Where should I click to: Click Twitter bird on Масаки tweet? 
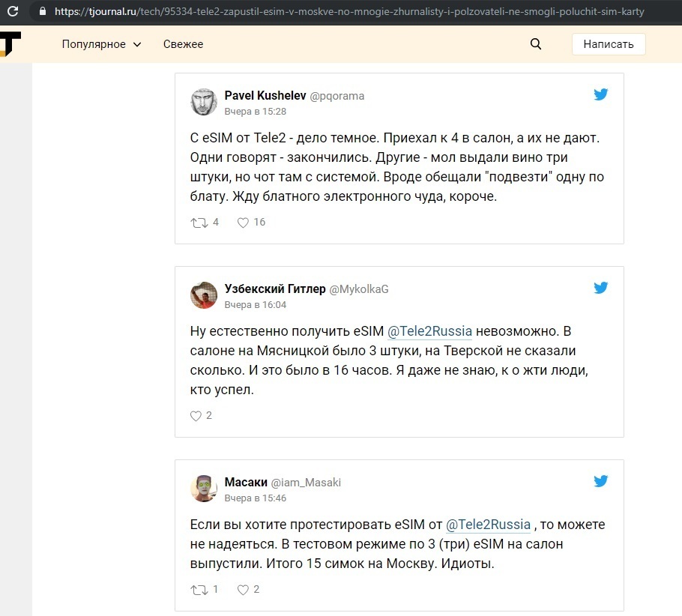[601, 481]
